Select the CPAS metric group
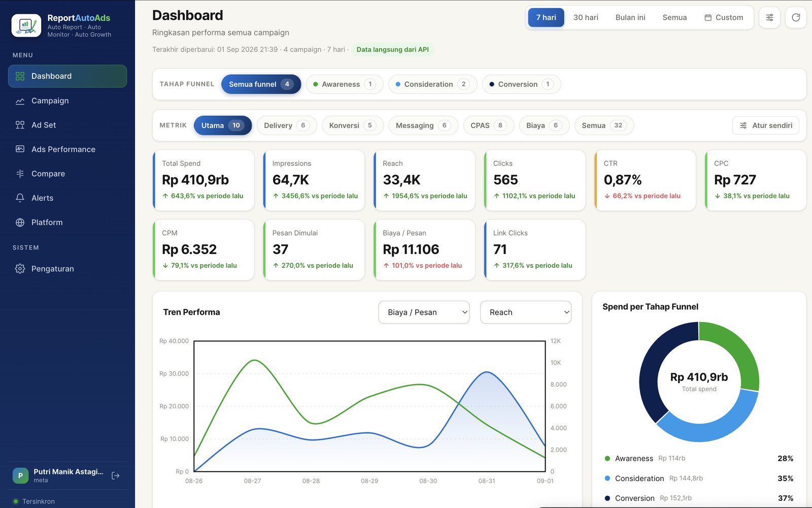This screenshot has height=508, width=812. tap(488, 125)
